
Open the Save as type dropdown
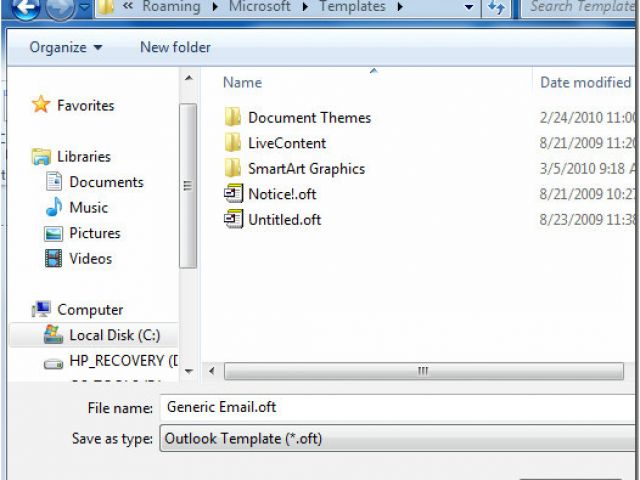398,438
